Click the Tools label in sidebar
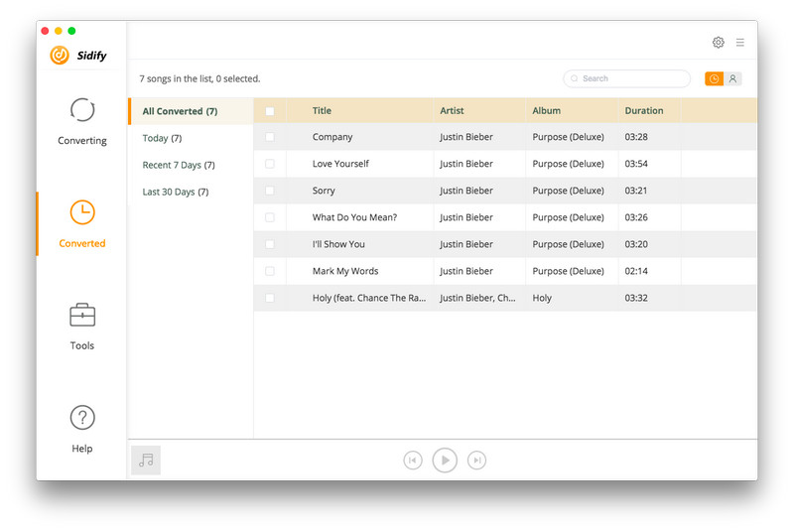This screenshot has width=794, height=532. point(82,345)
